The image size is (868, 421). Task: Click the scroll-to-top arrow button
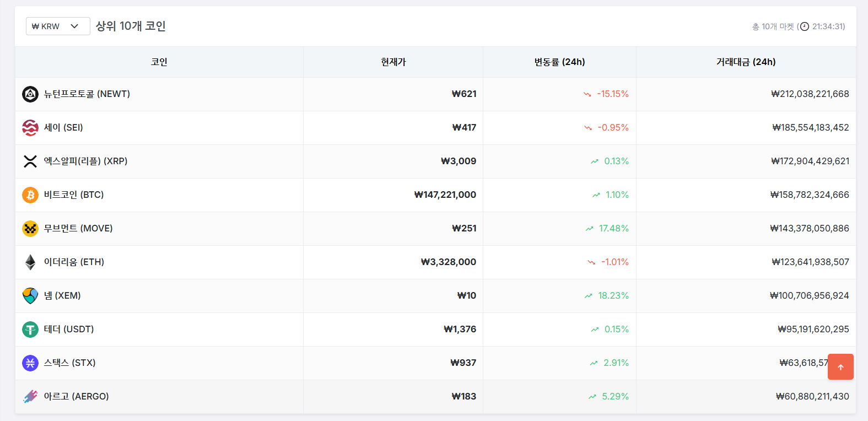(x=840, y=367)
